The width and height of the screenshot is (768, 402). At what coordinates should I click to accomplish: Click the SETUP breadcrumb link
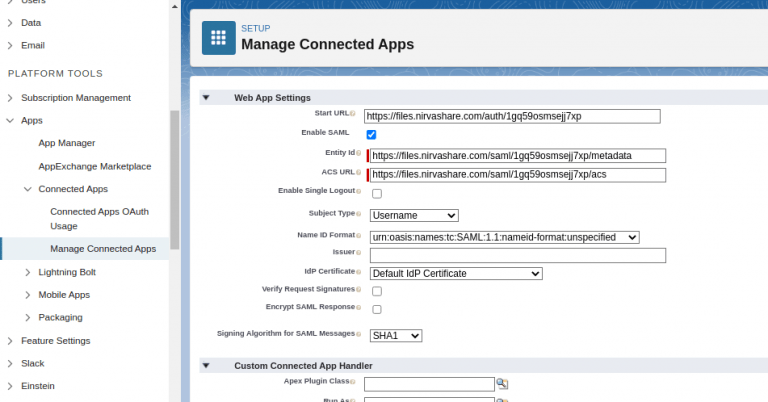[255, 28]
